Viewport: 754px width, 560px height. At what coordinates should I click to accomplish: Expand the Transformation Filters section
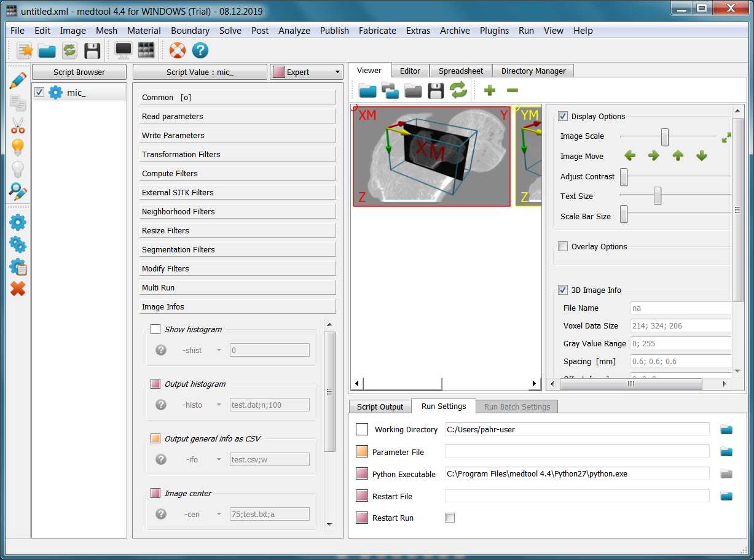(238, 155)
